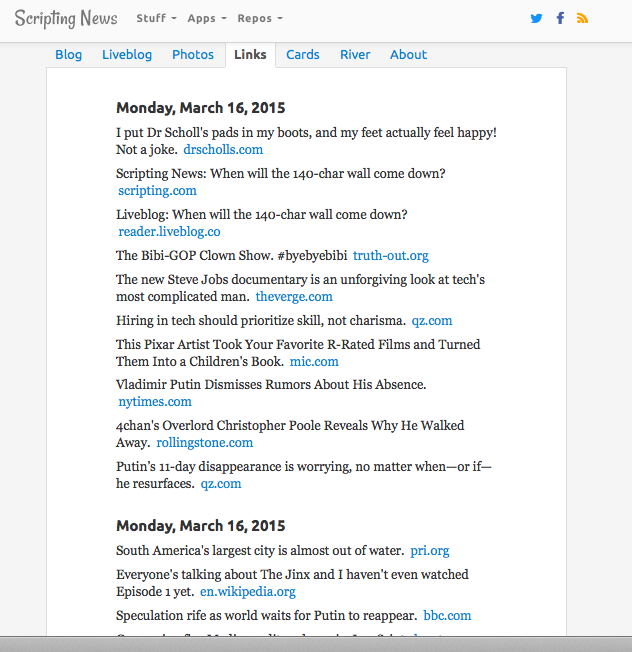Switch to the Liveblog tab
Viewport: 632px width, 652px height.
(127, 54)
